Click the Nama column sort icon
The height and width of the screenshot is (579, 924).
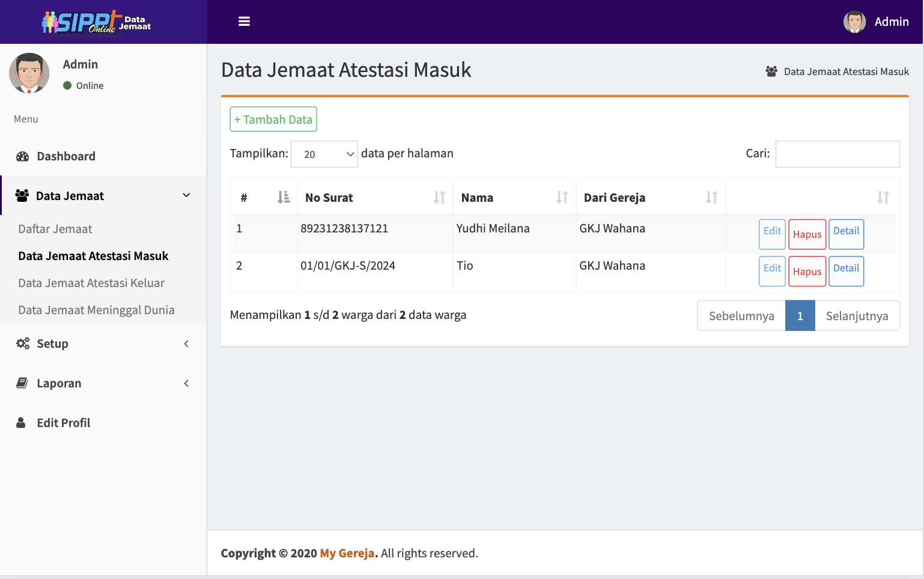coord(562,197)
